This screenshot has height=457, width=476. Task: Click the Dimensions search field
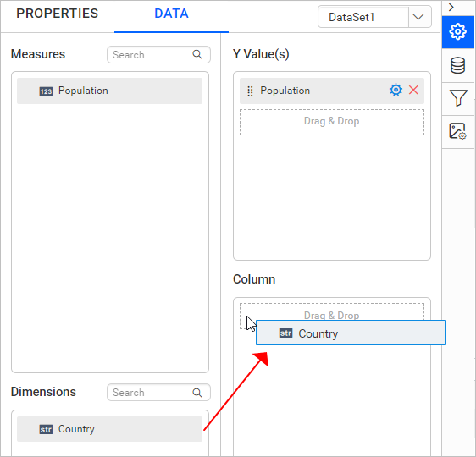click(x=158, y=393)
